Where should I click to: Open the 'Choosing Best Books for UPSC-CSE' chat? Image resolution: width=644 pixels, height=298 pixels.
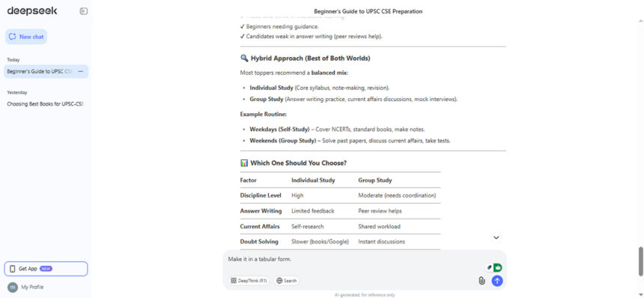click(x=45, y=104)
